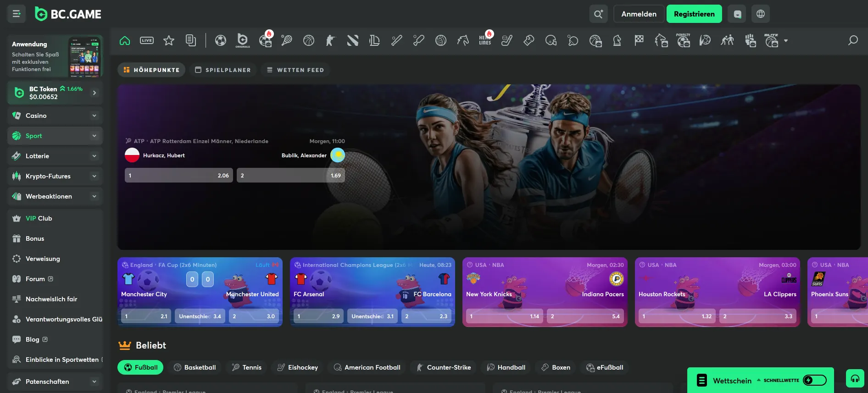Open Headlines icon in sports bar
868x393 pixels.
pos(485,39)
